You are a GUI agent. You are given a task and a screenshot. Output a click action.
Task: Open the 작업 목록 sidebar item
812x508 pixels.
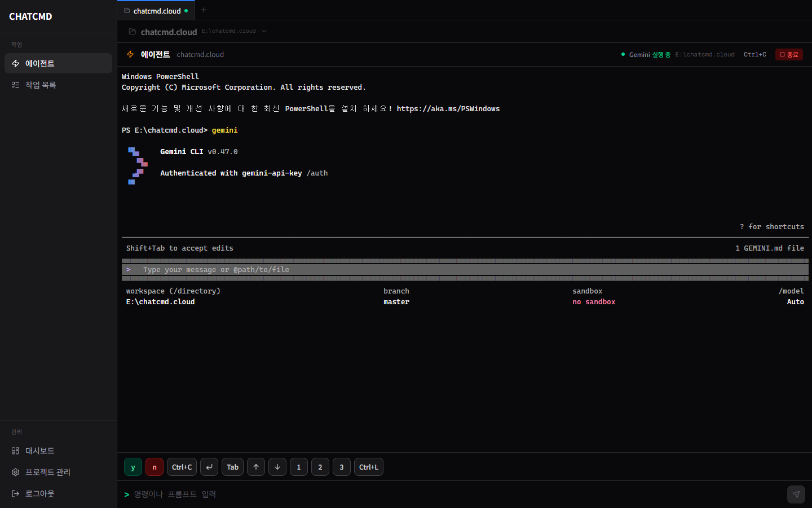[x=58, y=85]
